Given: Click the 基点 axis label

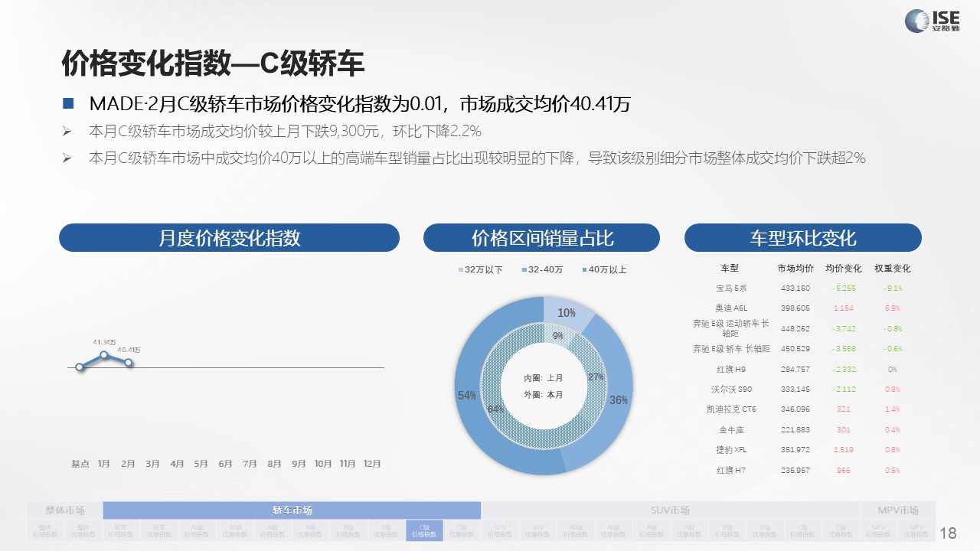Looking at the screenshot, I should pyautogui.click(x=80, y=464).
